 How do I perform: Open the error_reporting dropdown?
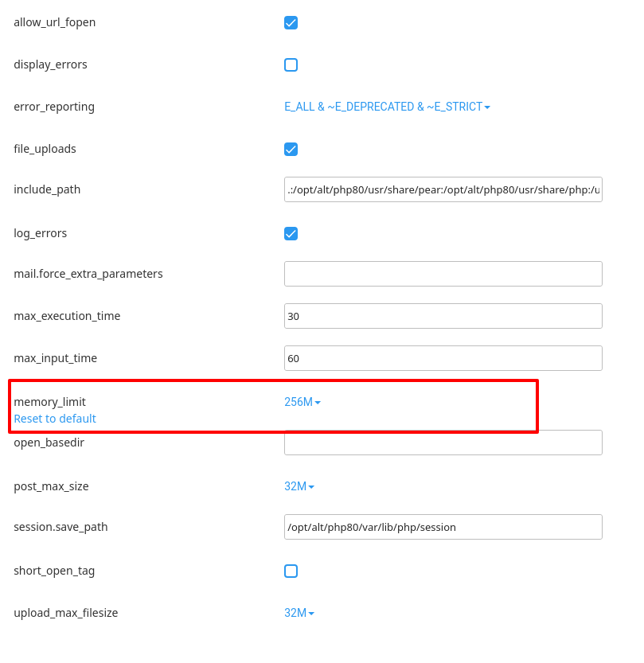coord(387,107)
